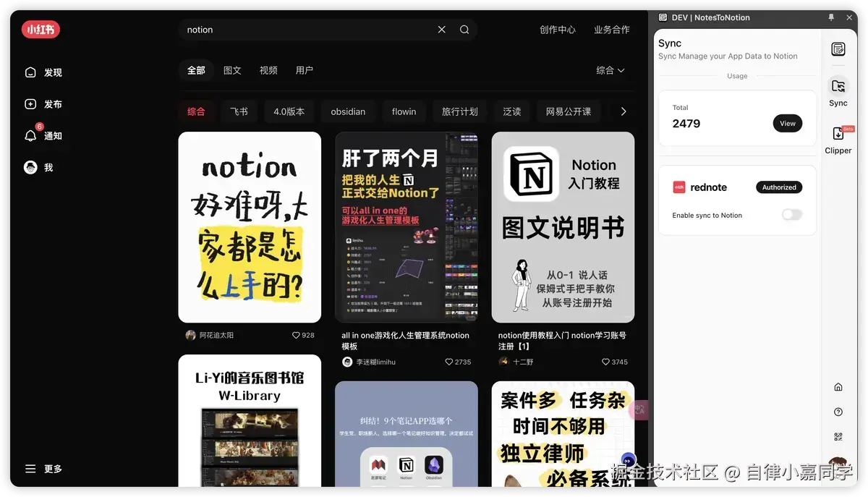The image size is (868, 497).
Task: Switch to the 全部 tab
Action: (x=196, y=70)
